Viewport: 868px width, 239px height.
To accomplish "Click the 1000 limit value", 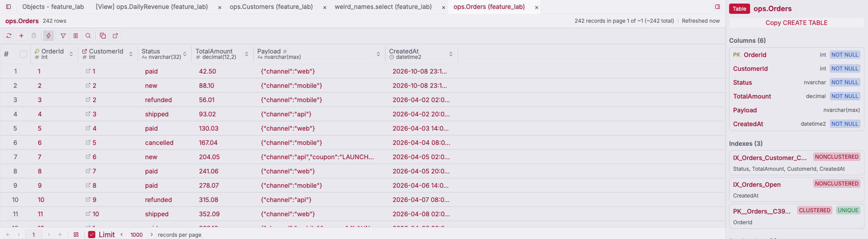I will click(x=137, y=235).
